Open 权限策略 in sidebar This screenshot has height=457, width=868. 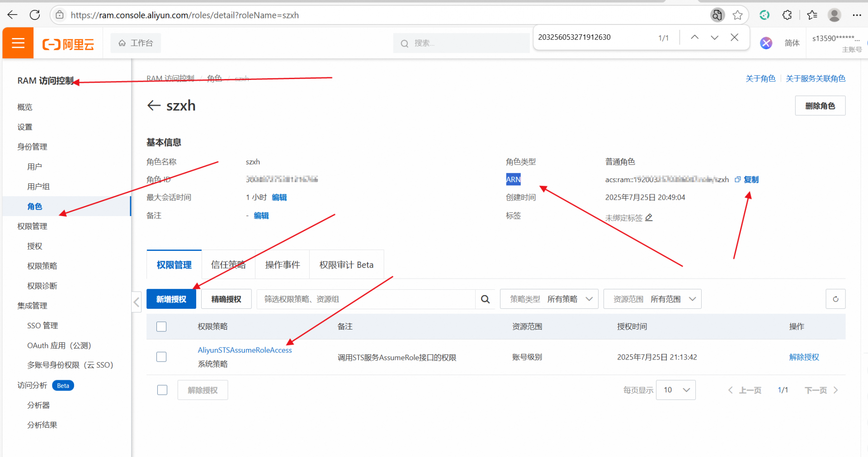pyautogui.click(x=42, y=266)
